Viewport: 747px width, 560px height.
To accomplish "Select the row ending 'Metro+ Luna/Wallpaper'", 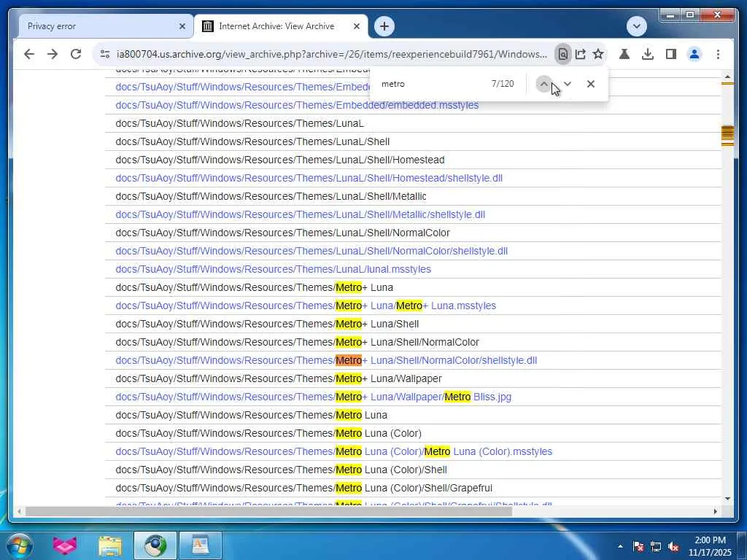I will click(x=413, y=378).
